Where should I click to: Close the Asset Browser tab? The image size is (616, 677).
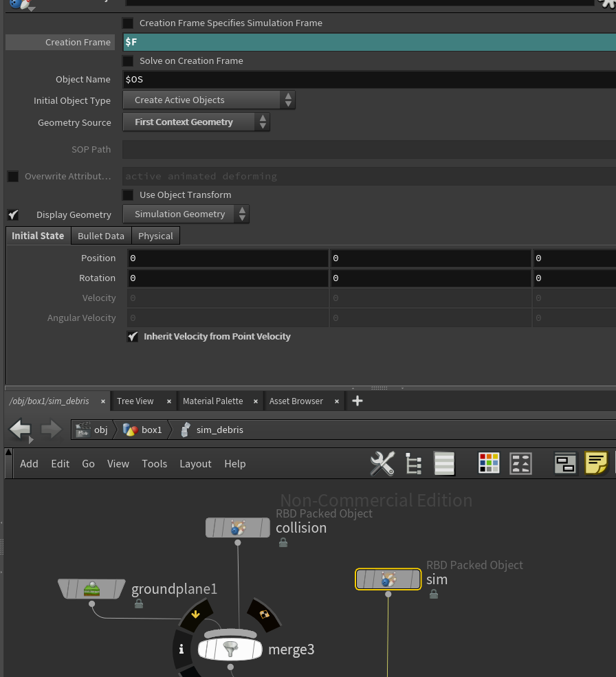pyautogui.click(x=336, y=401)
